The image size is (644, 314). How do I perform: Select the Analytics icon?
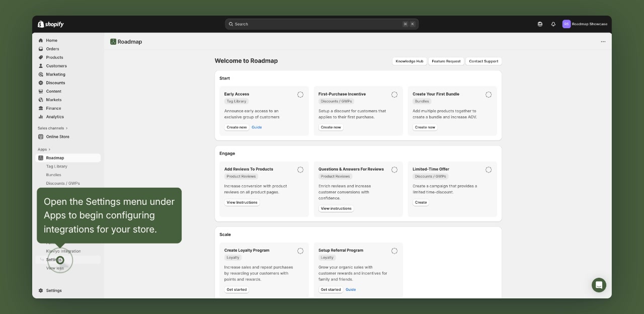tap(41, 117)
